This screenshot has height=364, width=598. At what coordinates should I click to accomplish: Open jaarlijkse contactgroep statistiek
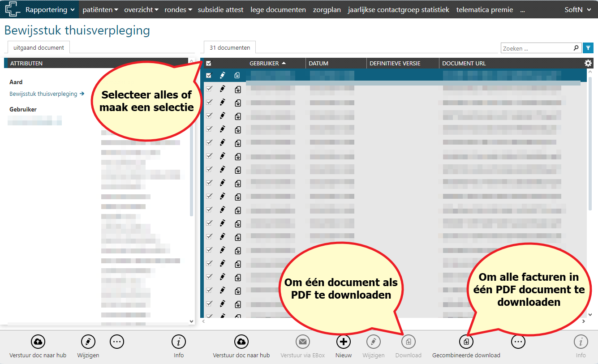399,9
